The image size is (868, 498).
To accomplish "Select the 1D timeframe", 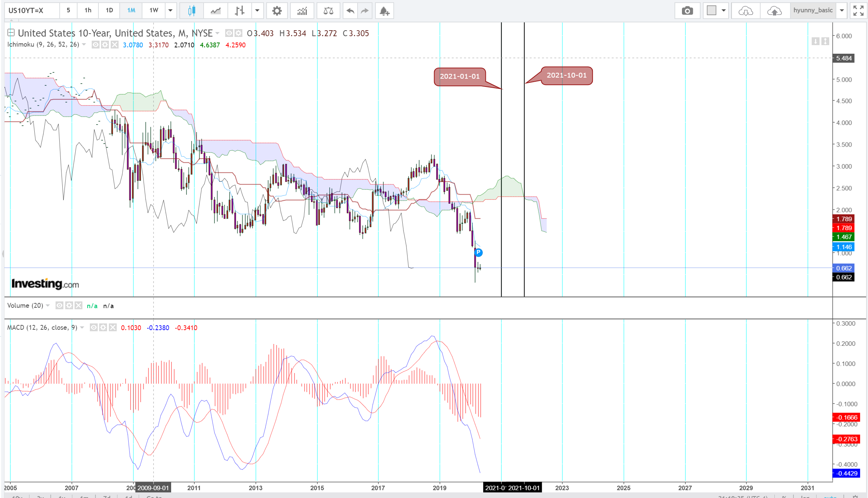I will pos(109,10).
